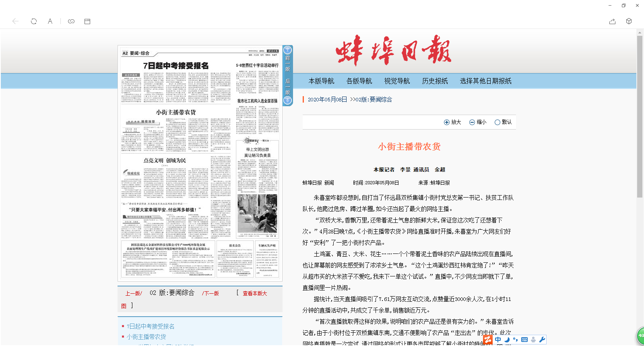Screen dimensions: 644x346
Task: Click the 3D cube icon at top right
Action: (x=629, y=21)
